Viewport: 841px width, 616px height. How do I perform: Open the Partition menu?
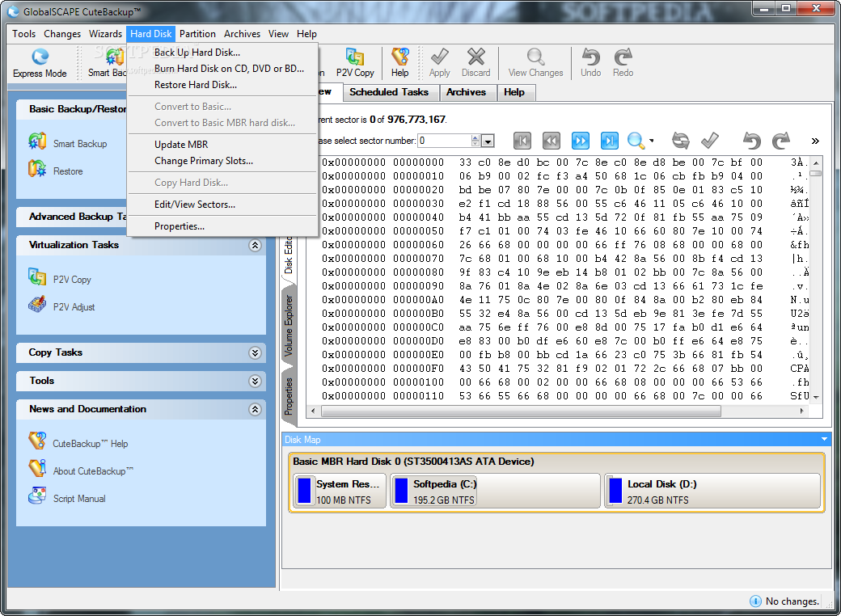pos(197,34)
